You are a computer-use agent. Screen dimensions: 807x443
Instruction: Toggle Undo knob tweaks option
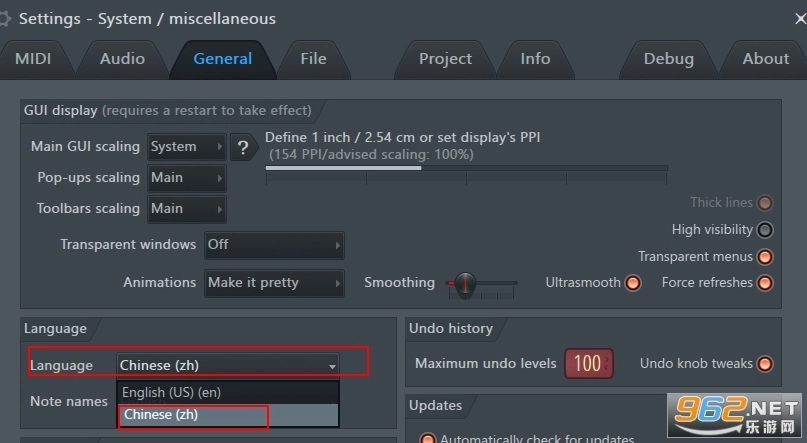click(x=765, y=364)
